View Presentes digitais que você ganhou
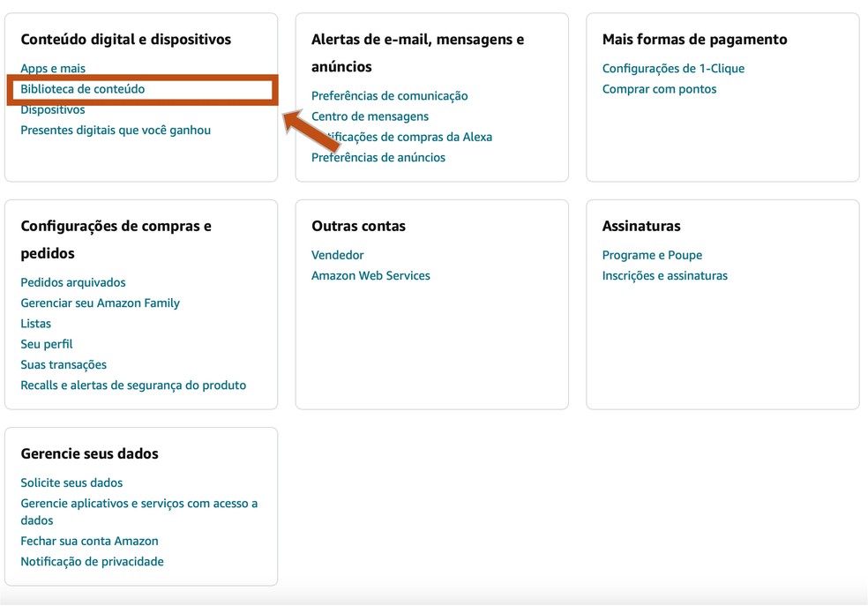Viewport: 868px width, 606px height. coord(115,130)
